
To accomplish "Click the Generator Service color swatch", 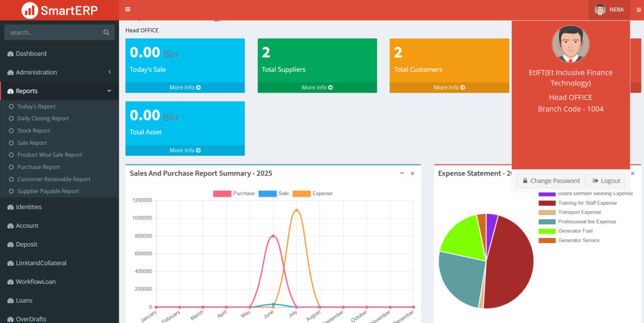I will coord(547,240).
